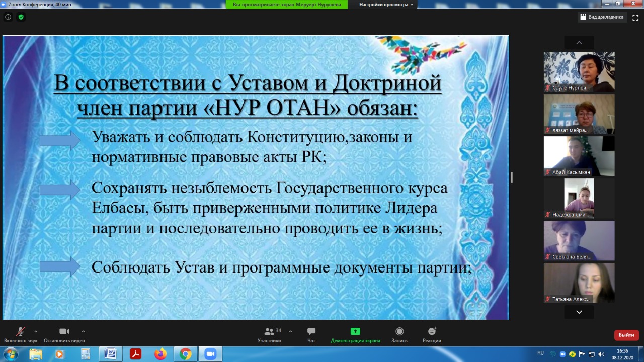644x362 pixels.
Task: Open the Чат chat panel
Action: [311, 335]
